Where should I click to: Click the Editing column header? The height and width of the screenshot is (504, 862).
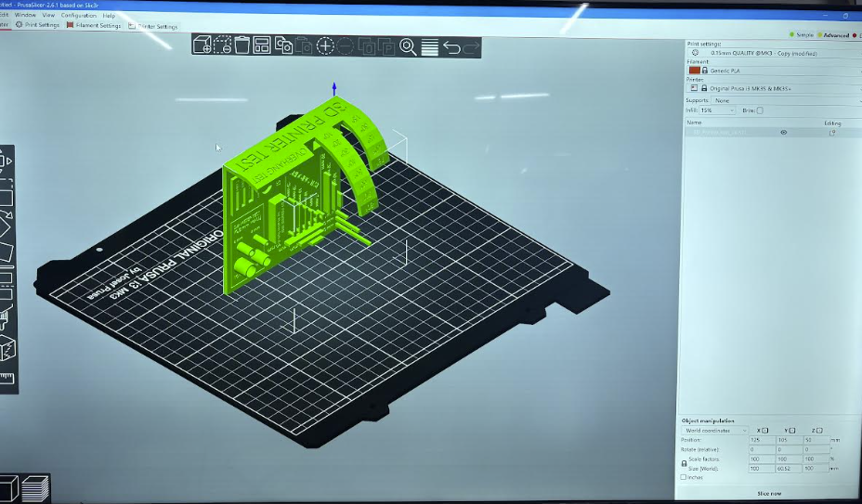[832, 123]
